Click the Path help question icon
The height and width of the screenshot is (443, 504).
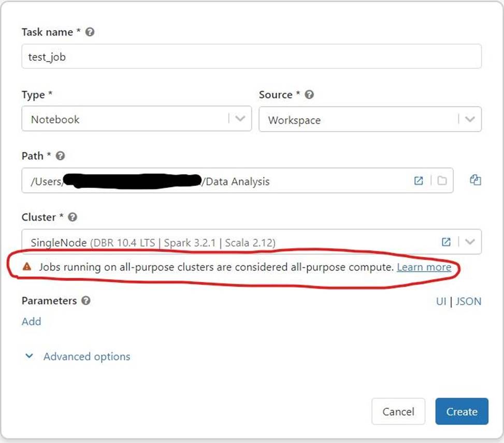pyautogui.click(x=61, y=156)
